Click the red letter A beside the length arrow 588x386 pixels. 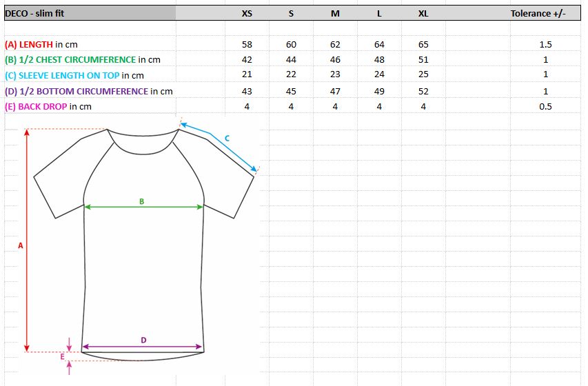coord(21,245)
